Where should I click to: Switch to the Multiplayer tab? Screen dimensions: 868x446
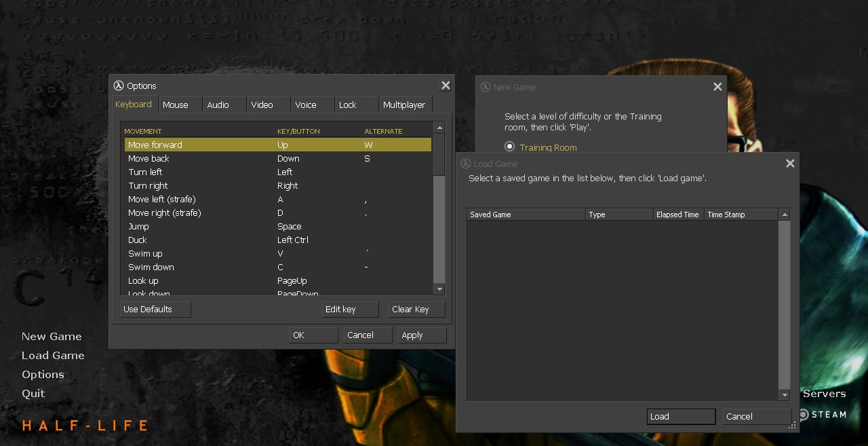tap(405, 105)
